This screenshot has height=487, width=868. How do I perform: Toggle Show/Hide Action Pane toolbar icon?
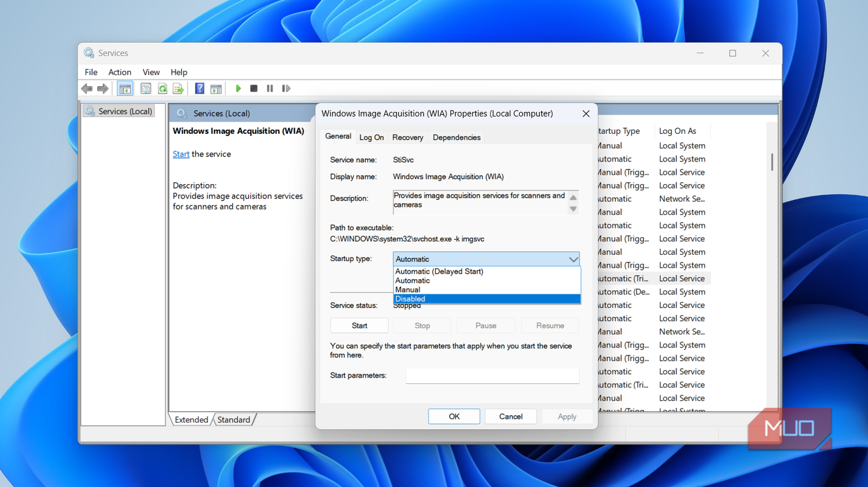coord(216,89)
